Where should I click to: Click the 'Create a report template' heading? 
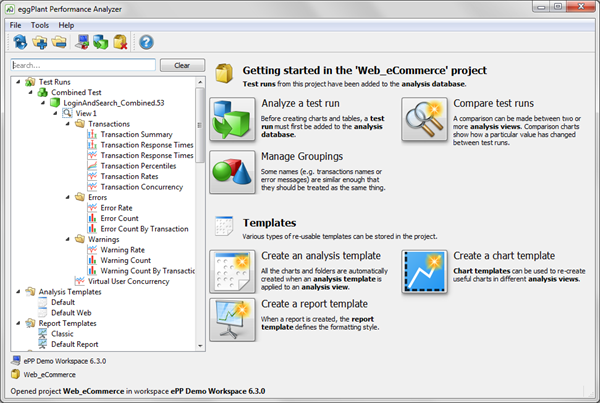tap(315, 304)
